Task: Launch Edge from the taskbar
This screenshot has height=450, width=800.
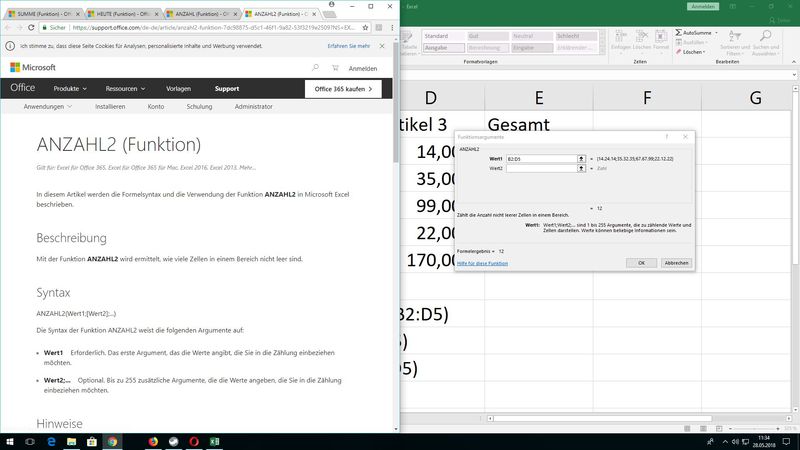Action: (51, 442)
